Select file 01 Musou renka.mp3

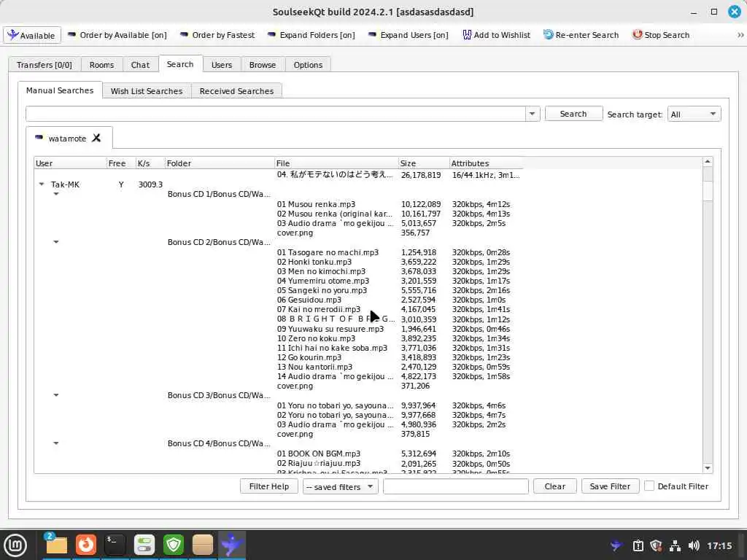coord(316,204)
